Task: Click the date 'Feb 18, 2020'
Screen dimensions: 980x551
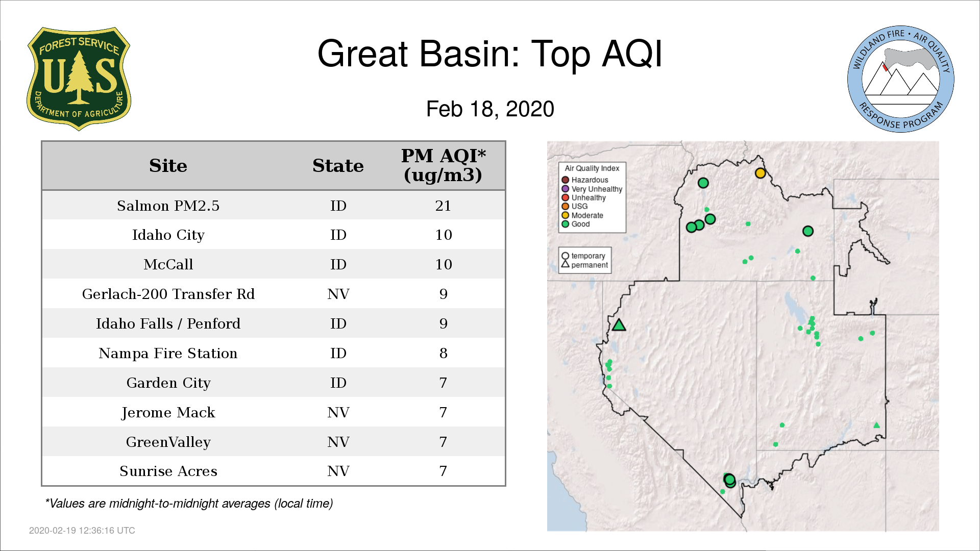Action: (x=490, y=109)
